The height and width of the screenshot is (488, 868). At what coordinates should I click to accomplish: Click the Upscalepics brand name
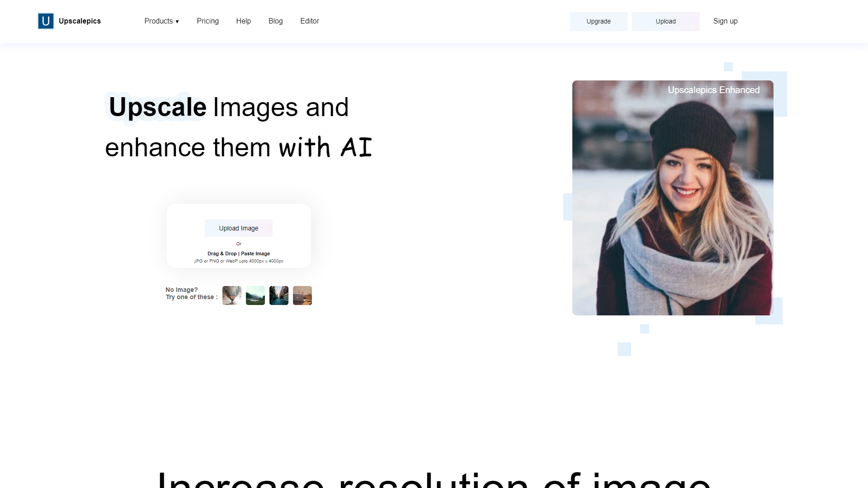pos(80,21)
